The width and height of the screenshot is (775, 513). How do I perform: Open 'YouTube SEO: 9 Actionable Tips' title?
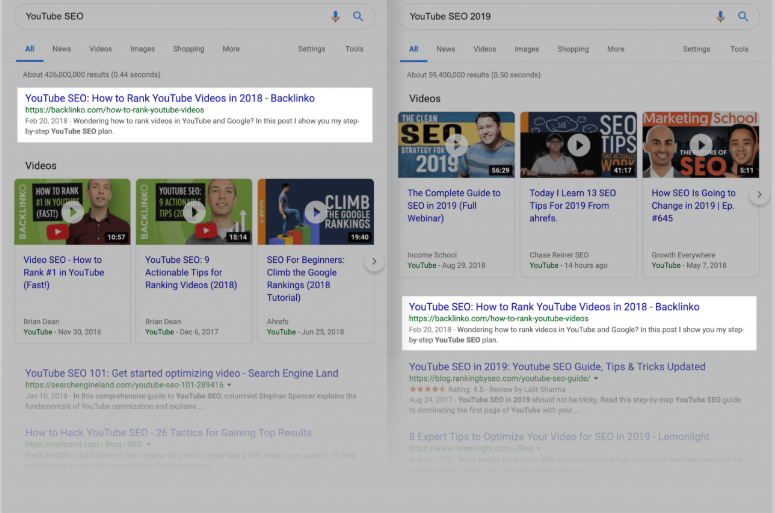coord(191,272)
